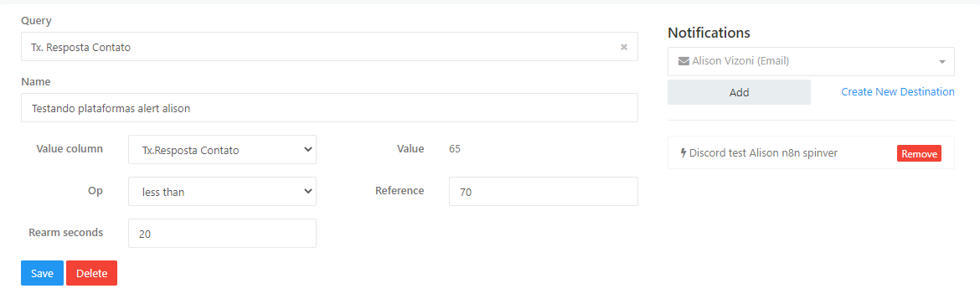980x304 pixels.
Task: Click the envelope icon beside Alison Vizoni
Action: [683, 61]
